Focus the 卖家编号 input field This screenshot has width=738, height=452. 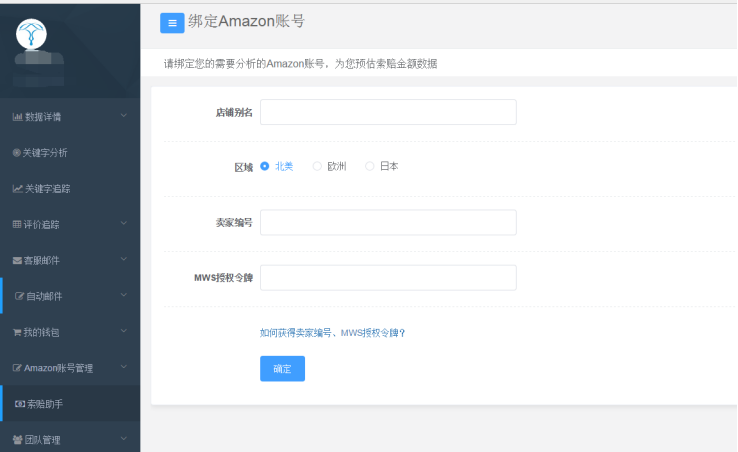[x=388, y=222]
